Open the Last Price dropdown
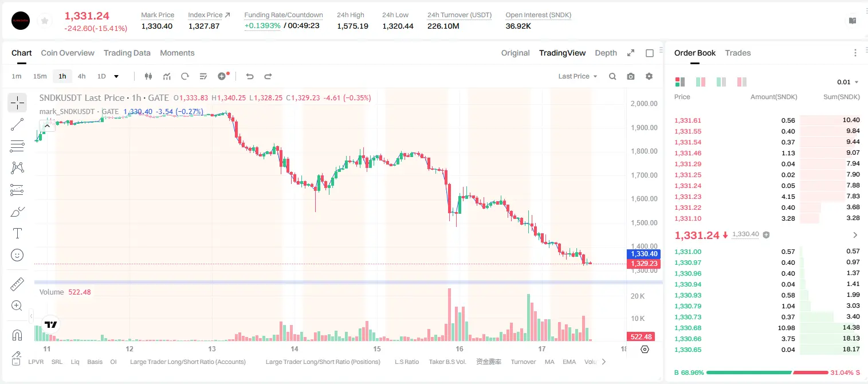Screen dimensions: 868x384 (578, 76)
